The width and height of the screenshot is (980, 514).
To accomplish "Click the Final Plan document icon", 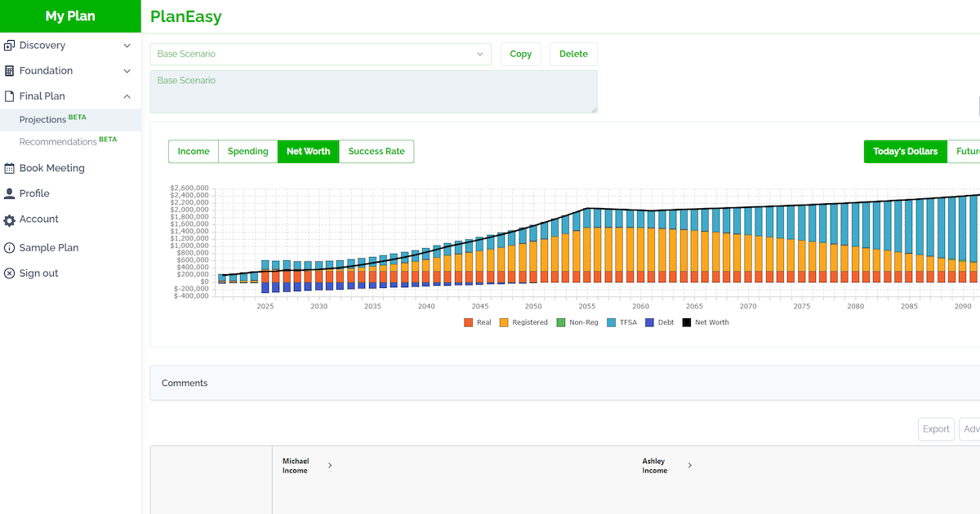I will point(10,96).
